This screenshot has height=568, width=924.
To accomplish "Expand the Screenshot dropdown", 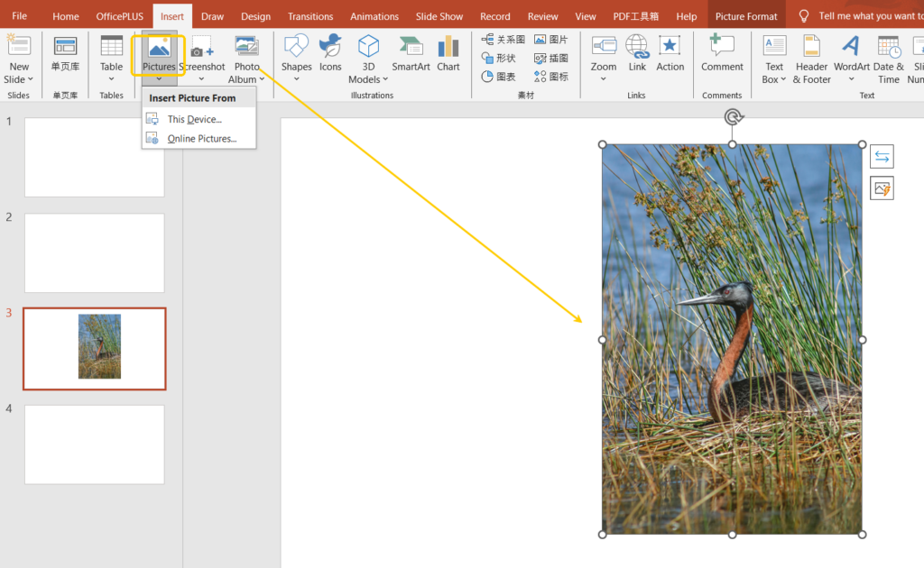I will click(x=202, y=79).
